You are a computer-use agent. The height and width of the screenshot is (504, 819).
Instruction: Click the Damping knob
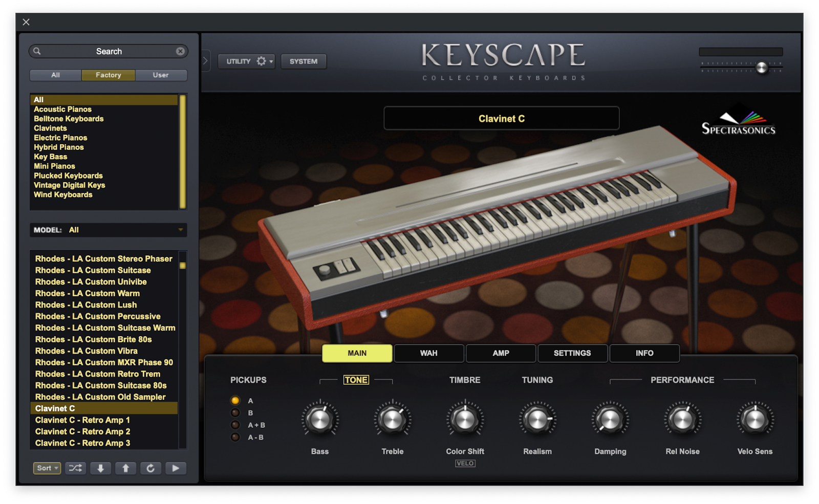(x=610, y=420)
